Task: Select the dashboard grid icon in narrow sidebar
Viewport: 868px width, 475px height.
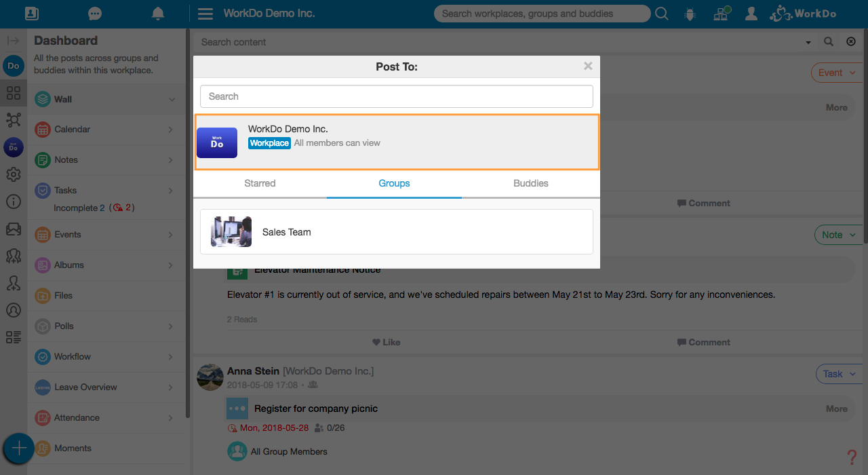Action: (13, 93)
